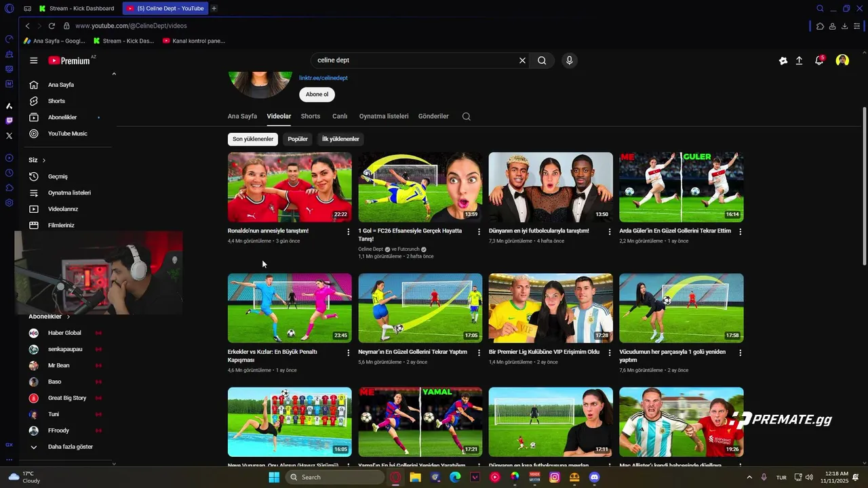Open Oynatma listeleri in the sidebar

click(x=68, y=192)
